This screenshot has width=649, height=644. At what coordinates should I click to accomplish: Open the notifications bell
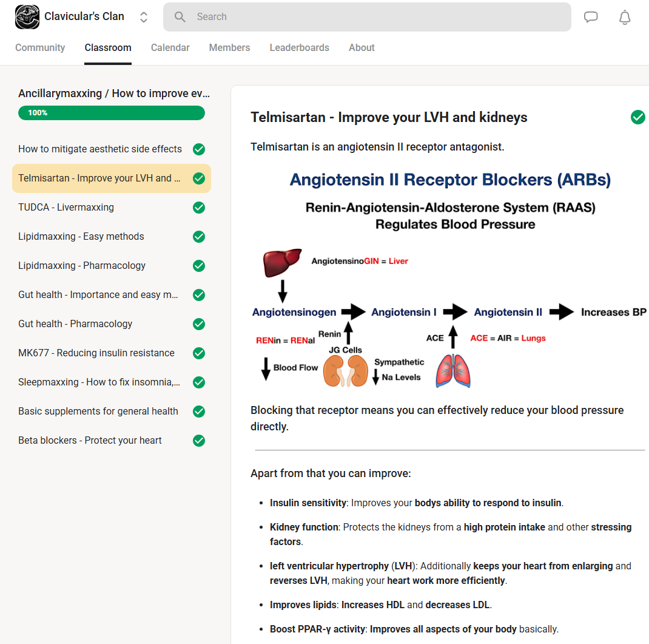point(625,17)
